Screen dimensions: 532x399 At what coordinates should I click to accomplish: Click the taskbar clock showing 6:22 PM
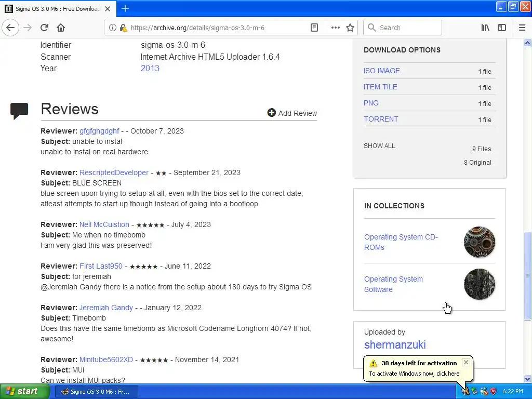click(x=513, y=392)
